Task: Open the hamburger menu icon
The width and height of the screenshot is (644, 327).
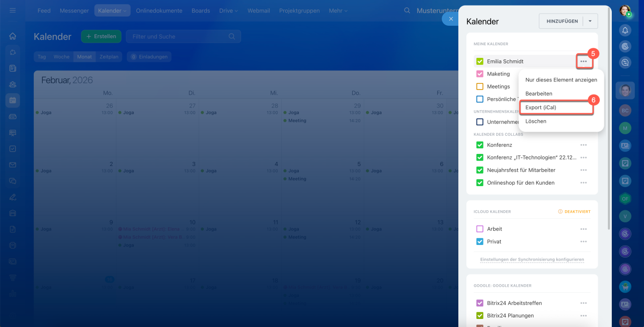Action: pyautogui.click(x=13, y=11)
